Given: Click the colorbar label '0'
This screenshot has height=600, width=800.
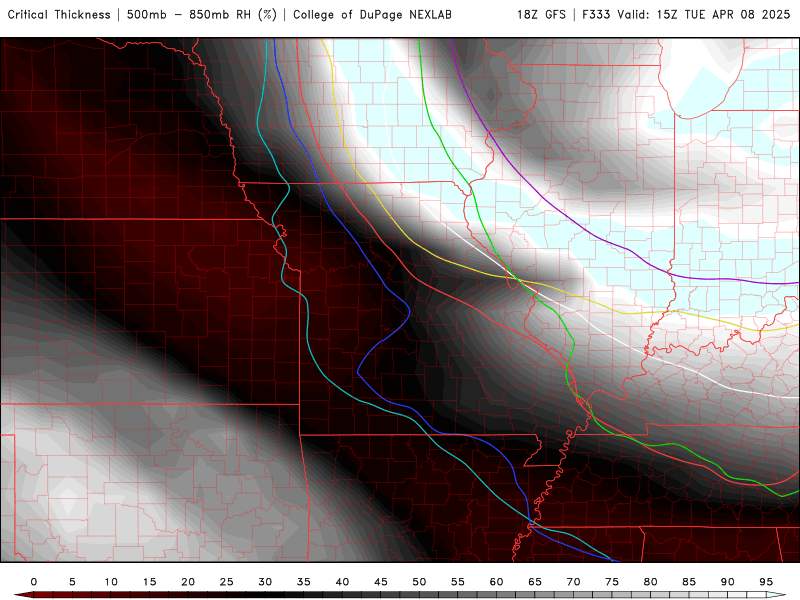Looking at the screenshot, I should [x=34, y=582].
